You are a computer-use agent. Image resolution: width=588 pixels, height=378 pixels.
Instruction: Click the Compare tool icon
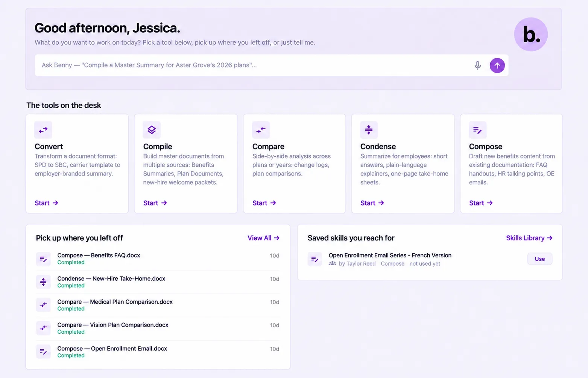tap(261, 130)
